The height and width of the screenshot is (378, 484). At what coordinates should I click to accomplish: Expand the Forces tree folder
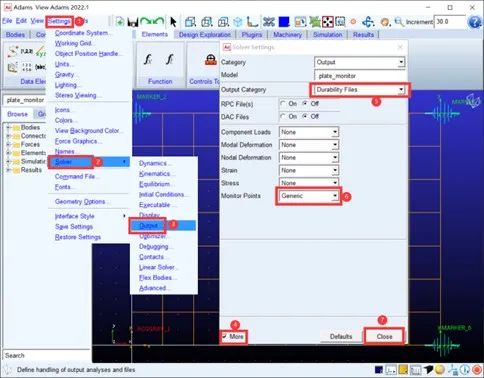(8, 145)
